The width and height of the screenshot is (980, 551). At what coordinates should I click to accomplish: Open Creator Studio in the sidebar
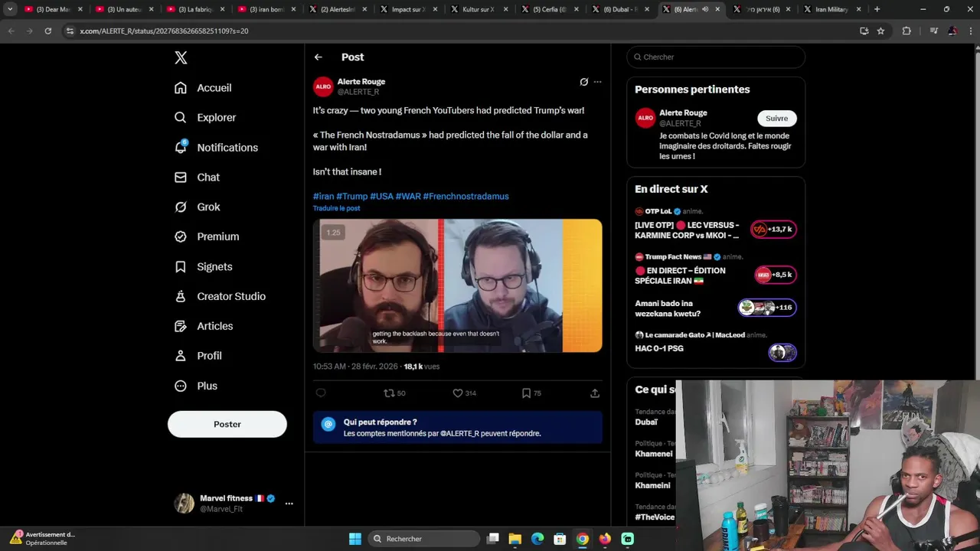(220, 297)
